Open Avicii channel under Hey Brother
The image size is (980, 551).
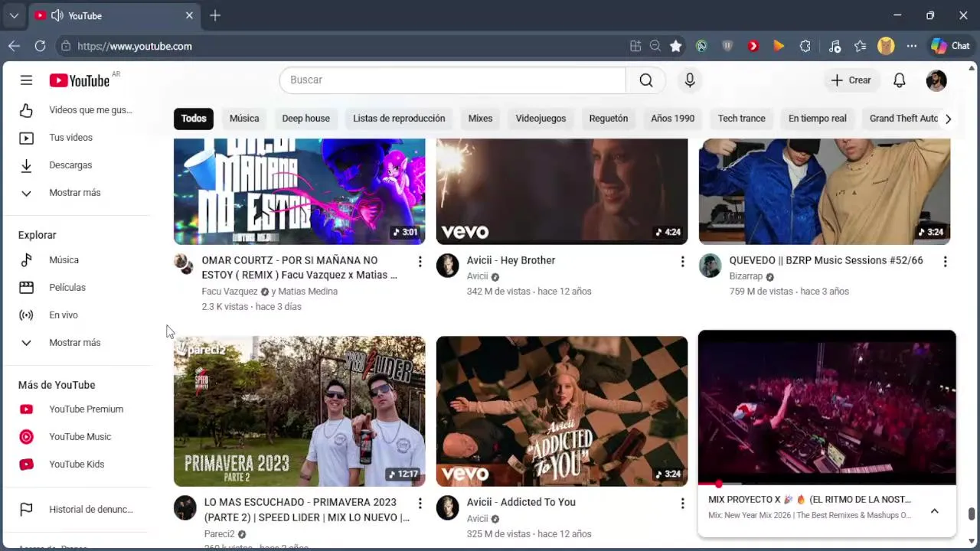pos(477,276)
